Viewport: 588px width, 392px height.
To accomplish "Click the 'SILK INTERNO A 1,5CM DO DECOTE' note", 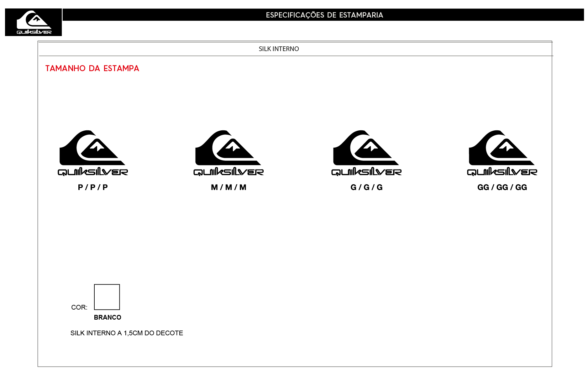I will [127, 333].
